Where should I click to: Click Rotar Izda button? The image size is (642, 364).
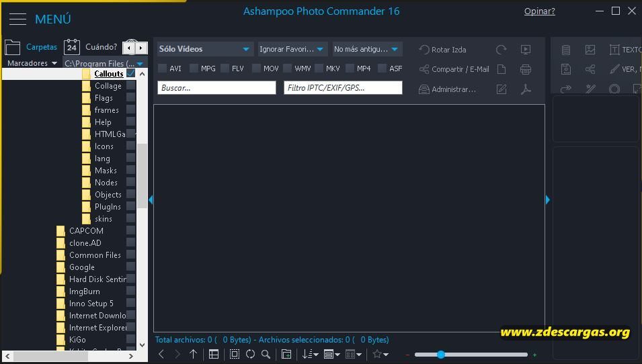tap(442, 50)
